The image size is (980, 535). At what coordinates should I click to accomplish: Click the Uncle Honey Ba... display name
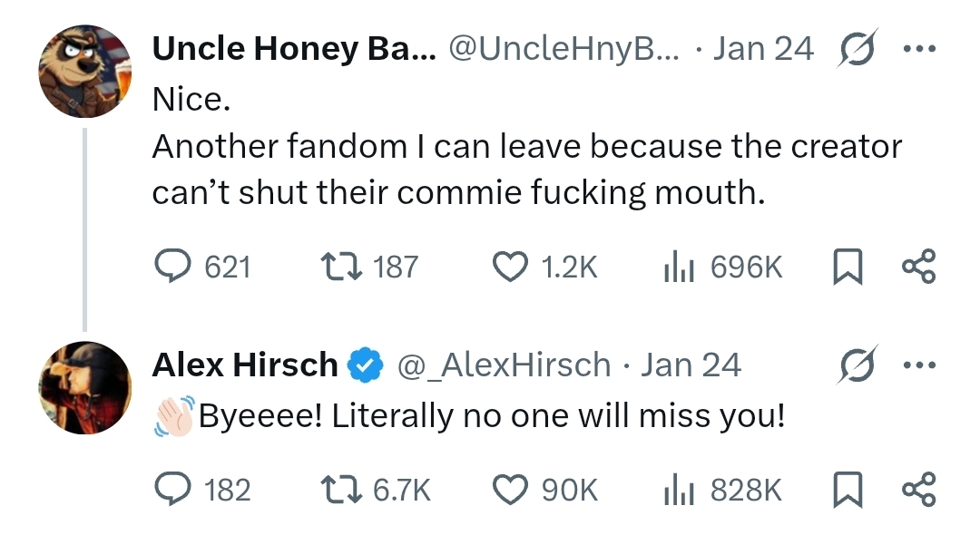pyautogui.click(x=293, y=48)
